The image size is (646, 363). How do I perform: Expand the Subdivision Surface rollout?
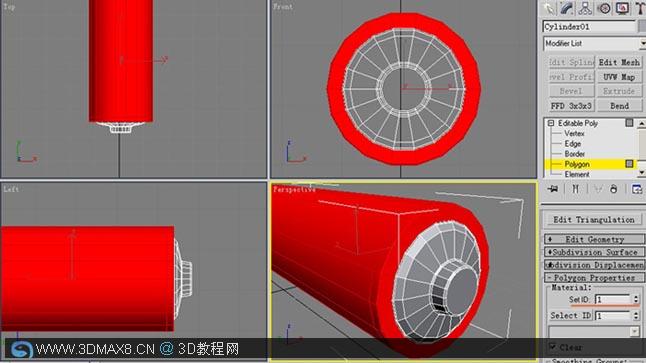(594, 252)
